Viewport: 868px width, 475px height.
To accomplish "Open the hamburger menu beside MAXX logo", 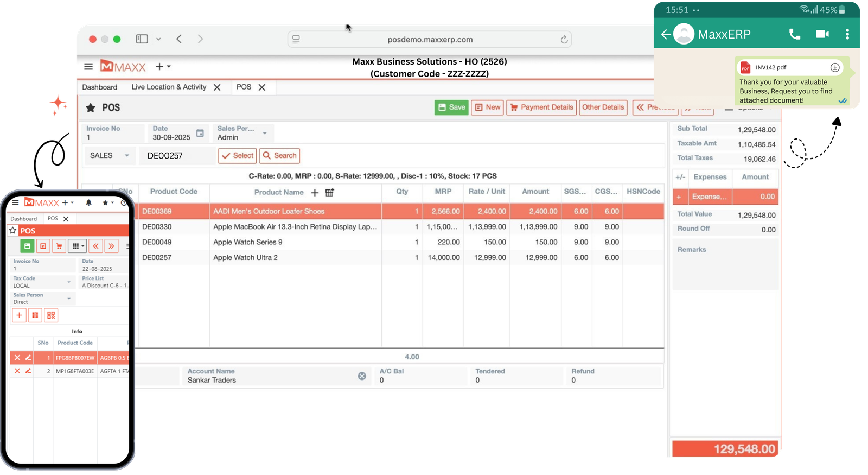I will [x=88, y=67].
